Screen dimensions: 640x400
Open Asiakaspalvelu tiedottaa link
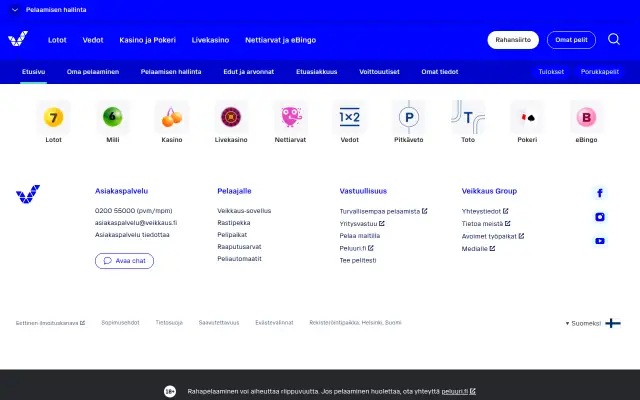point(132,235)
